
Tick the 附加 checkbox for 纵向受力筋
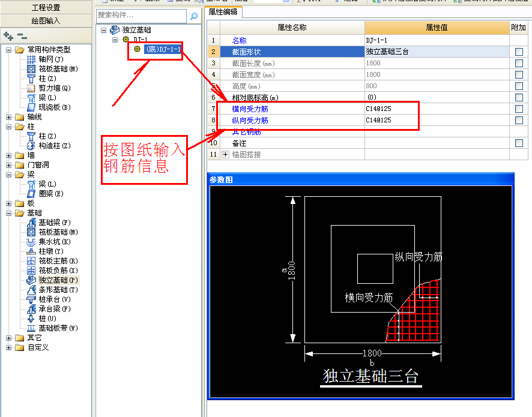click(x=519, y=120)
